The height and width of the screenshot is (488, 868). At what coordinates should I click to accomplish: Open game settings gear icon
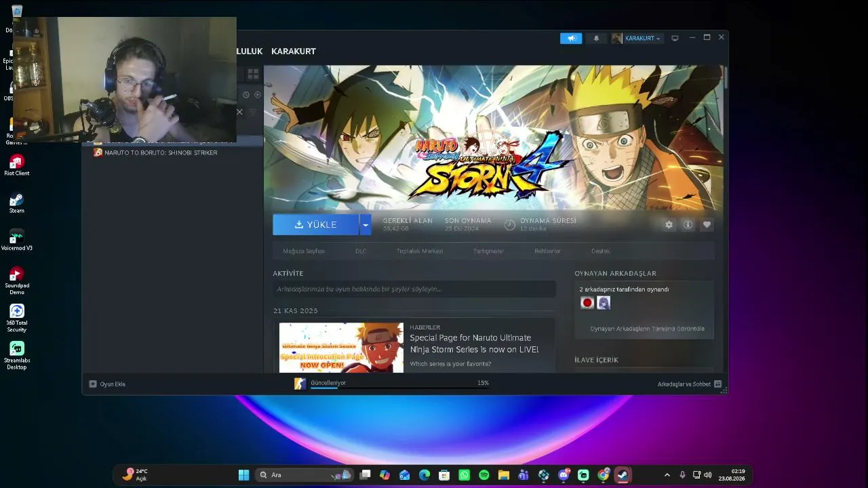[669, 224]
